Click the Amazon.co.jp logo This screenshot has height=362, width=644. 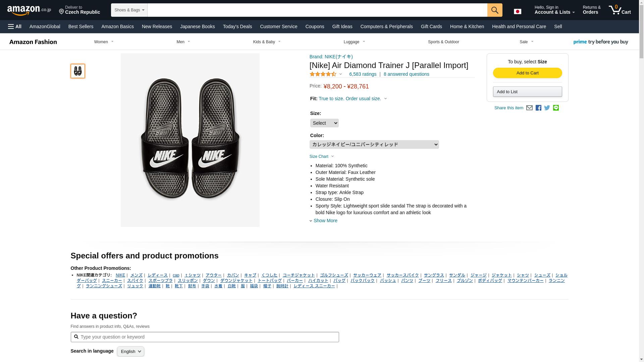(29, 10)
